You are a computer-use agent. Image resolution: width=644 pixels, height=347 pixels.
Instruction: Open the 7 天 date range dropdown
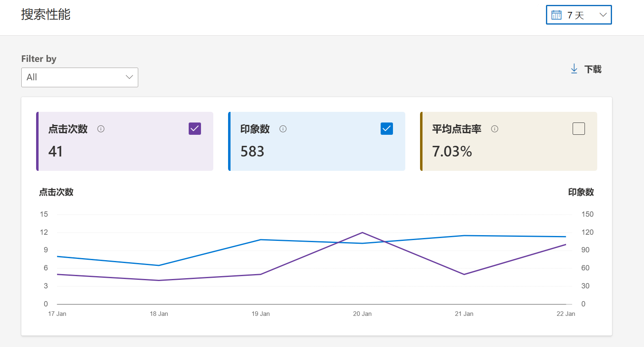(579, 15)
